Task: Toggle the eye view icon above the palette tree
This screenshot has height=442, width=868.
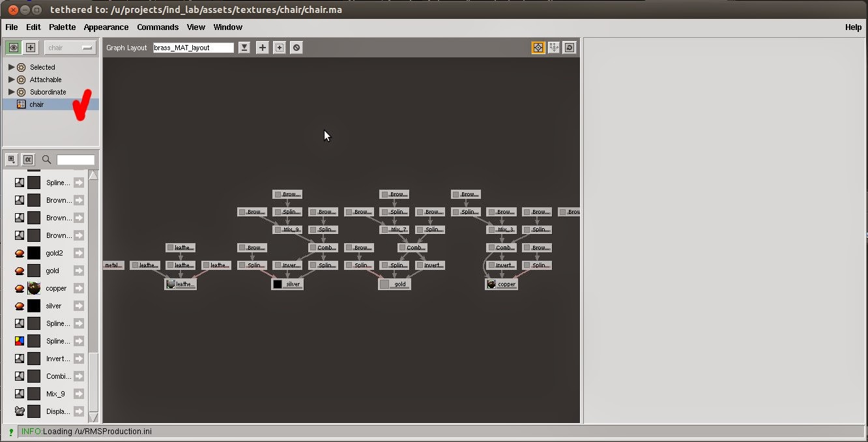Action: tap(13, 48)
